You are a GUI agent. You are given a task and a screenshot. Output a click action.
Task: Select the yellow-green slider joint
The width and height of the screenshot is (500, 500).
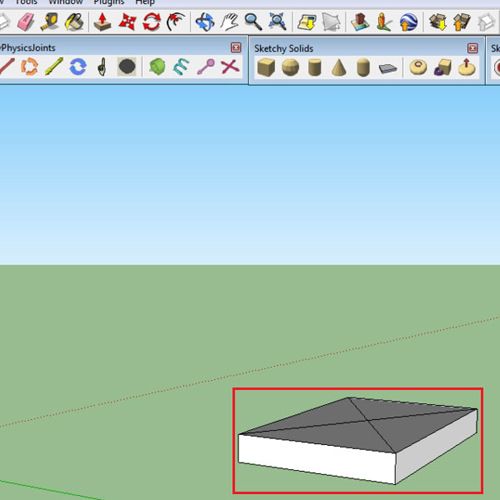click(x=54, y=66)
